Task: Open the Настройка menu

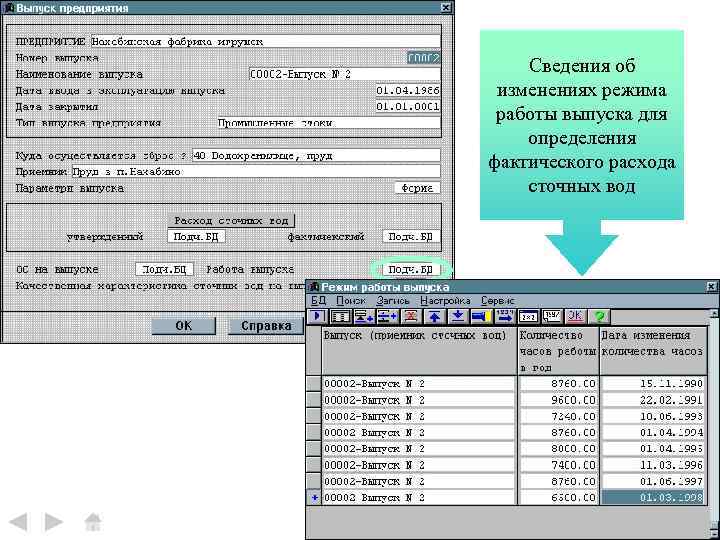Action: [445, 301]
